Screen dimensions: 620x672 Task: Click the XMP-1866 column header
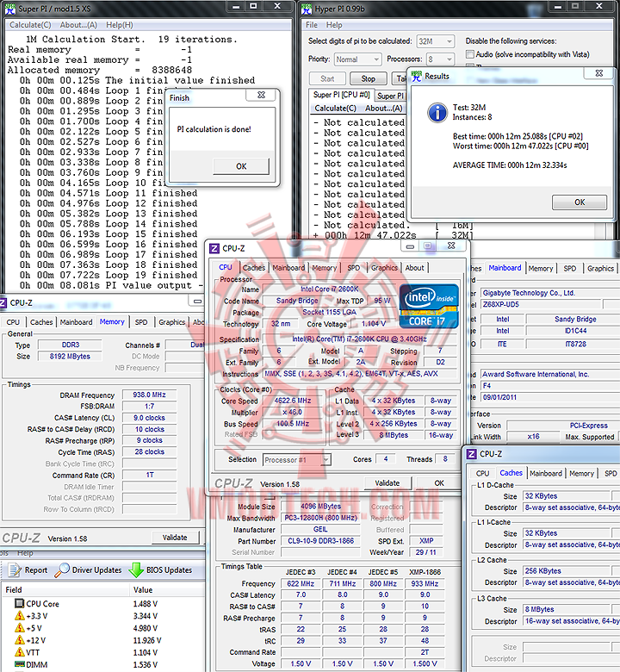pos(425,572)
